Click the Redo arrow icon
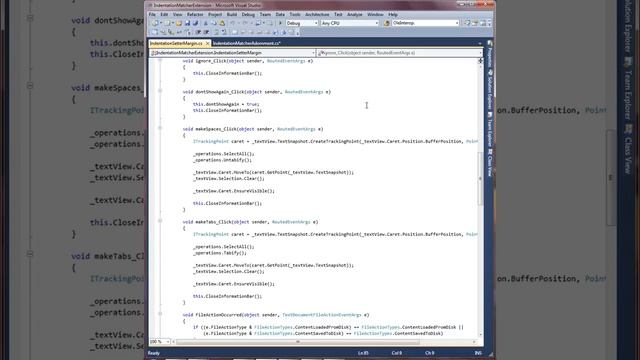This screenshot has height=360, width=640. click(245, 23)
